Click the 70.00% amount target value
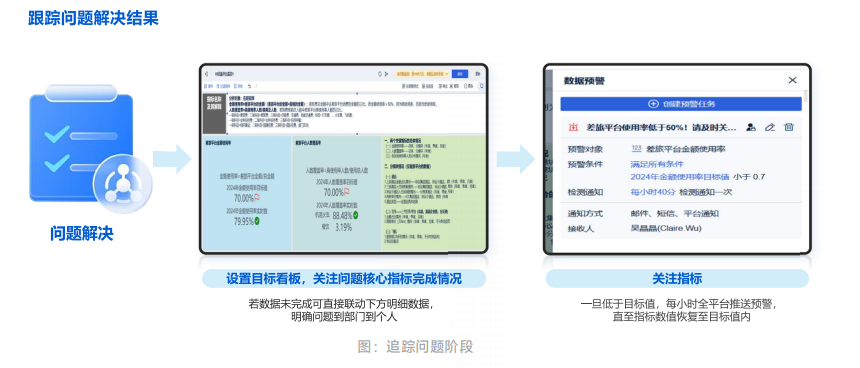860x368 pixels. click(x=244, y=198)
